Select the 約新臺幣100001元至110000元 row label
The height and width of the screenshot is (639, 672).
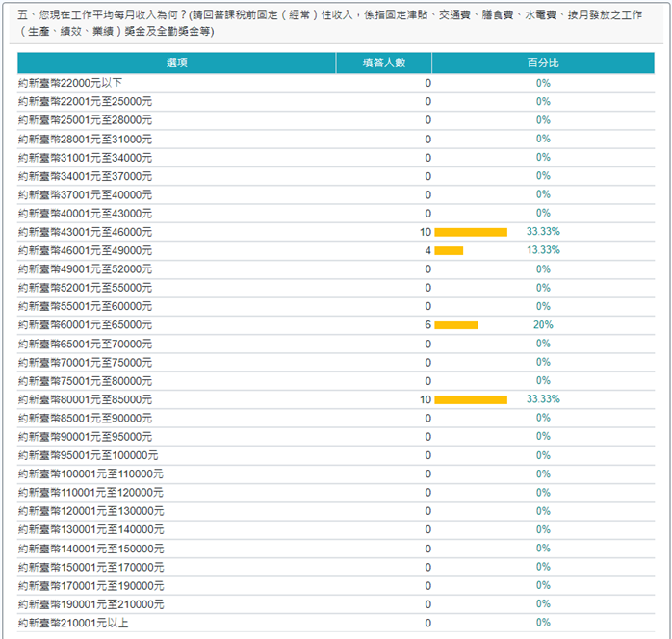90,473
